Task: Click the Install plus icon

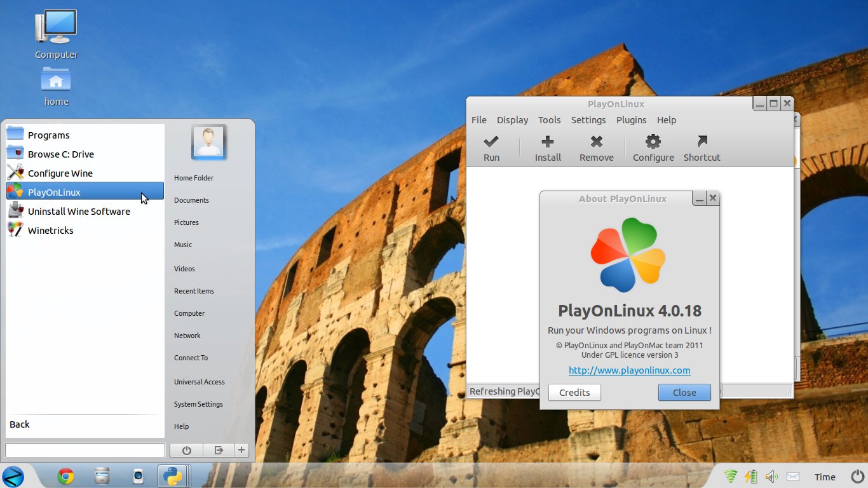Action: [x=547, y=142]
